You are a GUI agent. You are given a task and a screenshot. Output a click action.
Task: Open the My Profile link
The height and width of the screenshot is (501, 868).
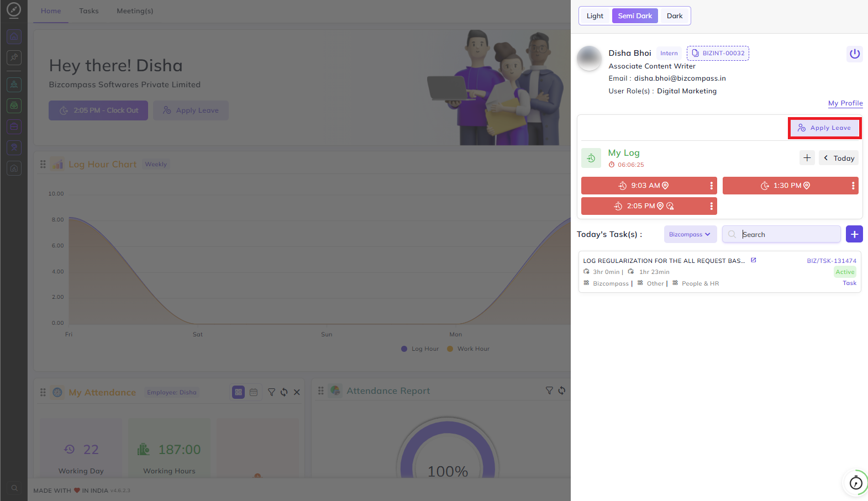click(x=845, y=103)
